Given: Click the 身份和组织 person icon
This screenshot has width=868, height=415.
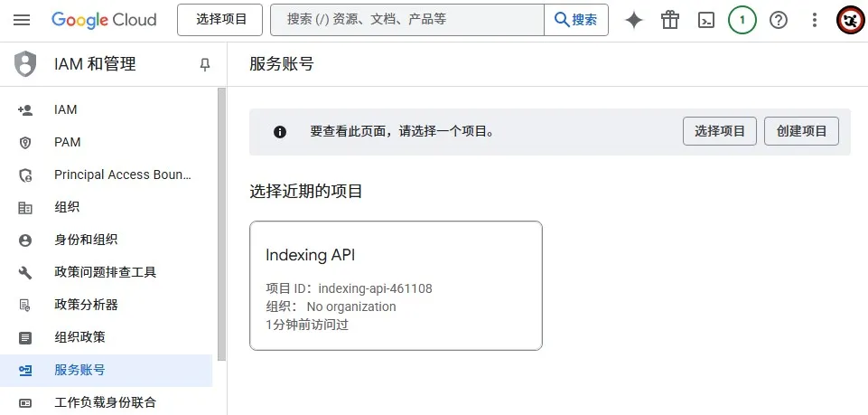Looking at the screenshot, I should [25, 241].
